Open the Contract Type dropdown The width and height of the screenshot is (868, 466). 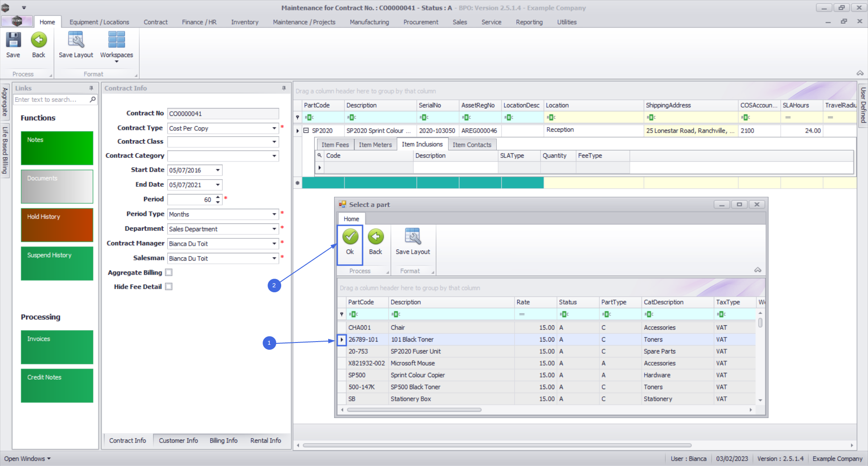click(x=274, y=128)
